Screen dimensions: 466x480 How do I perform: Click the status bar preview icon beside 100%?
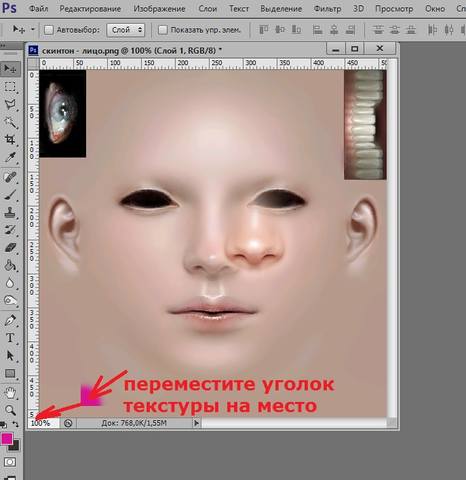pyautogui.click(x=68, y=423)
